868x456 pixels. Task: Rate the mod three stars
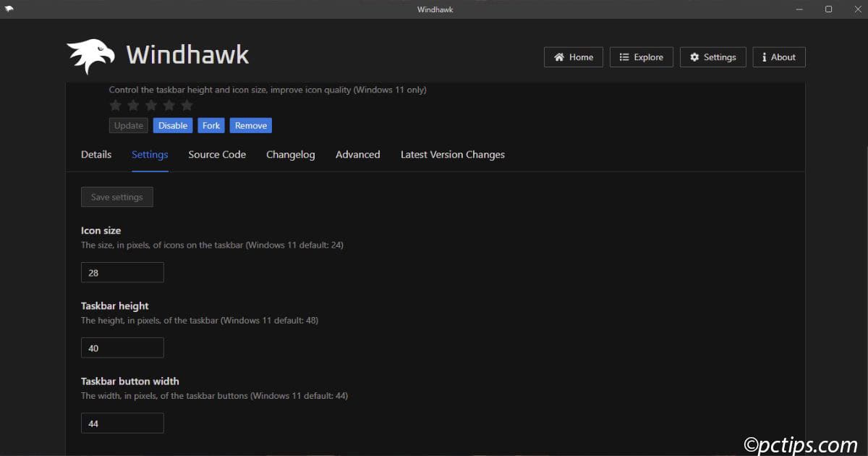click(151, 106)
